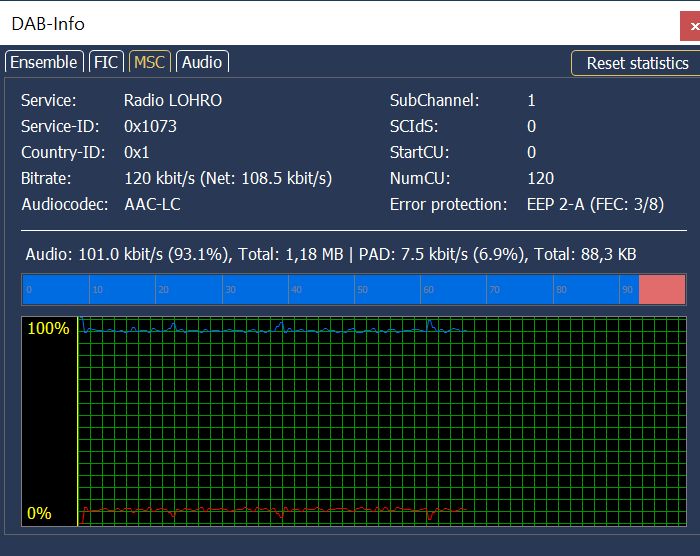This screenshot has height=556, width=700.
Task: Click the blue audio portion of the bitrate bar
Action: pyautogui.click(x=330, y=290)
